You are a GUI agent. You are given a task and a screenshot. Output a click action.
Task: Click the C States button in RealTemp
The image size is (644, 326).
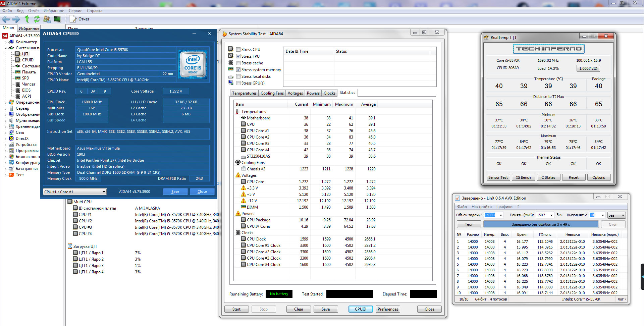pos(548,177)
